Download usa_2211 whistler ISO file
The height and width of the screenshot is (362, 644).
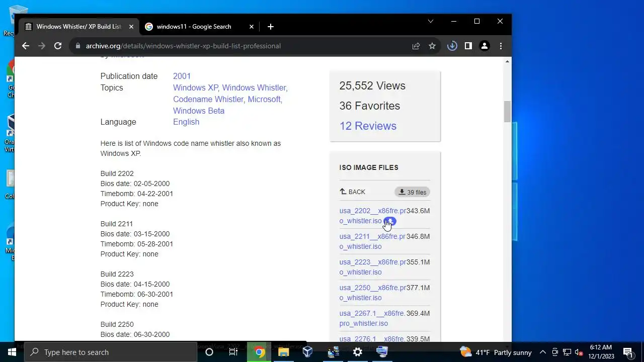(373, 241)
